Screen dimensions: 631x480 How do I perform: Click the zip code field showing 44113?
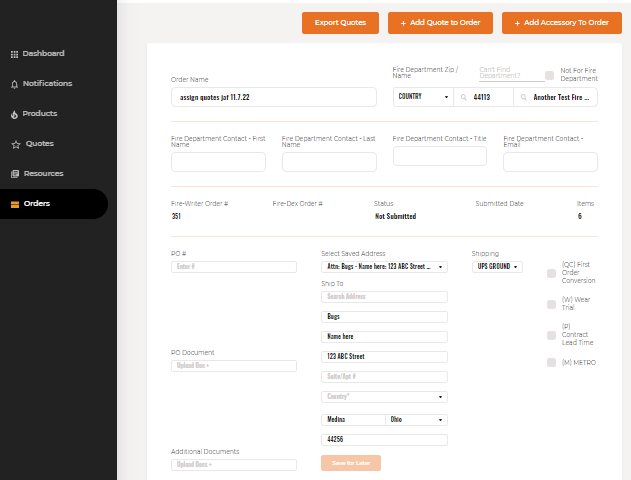(x=483, y=97)
